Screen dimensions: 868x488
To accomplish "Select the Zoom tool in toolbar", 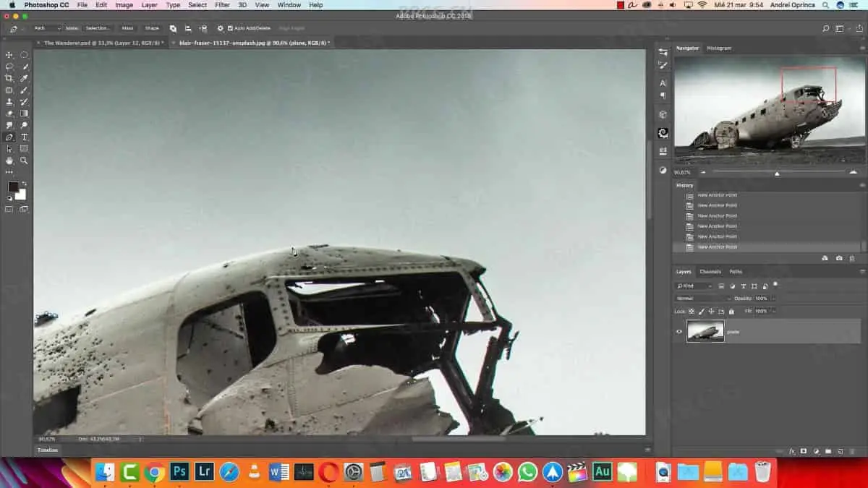I will coord(24,160).
